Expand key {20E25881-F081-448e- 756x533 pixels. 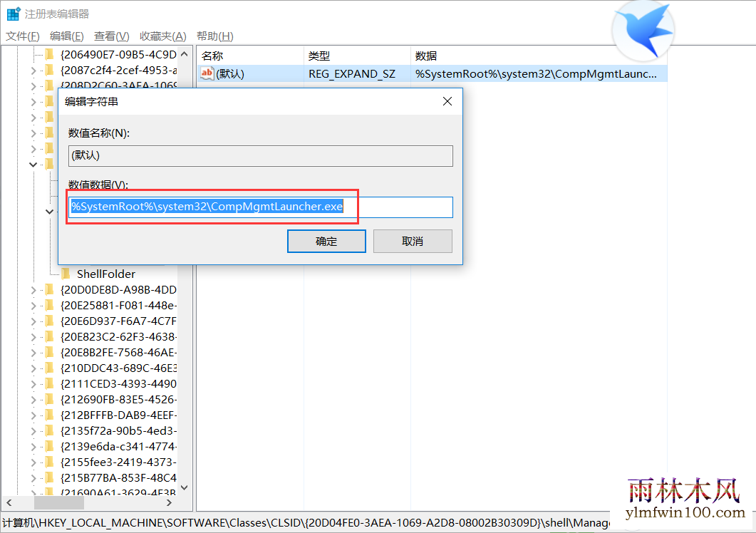33,305
